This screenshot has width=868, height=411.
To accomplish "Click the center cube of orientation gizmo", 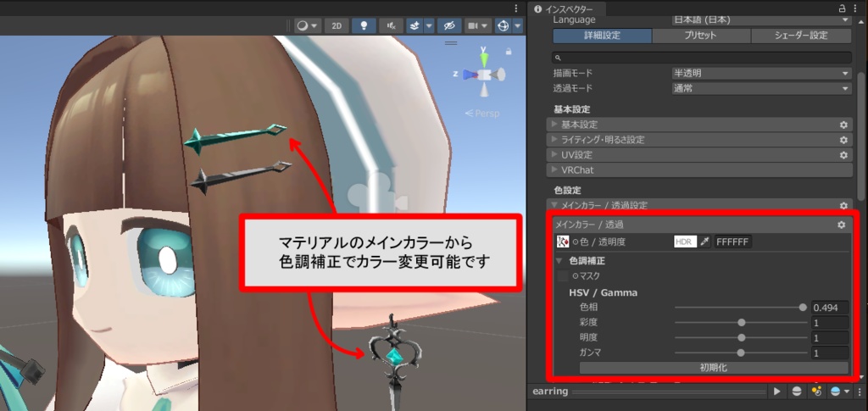I will click(484, 74).
